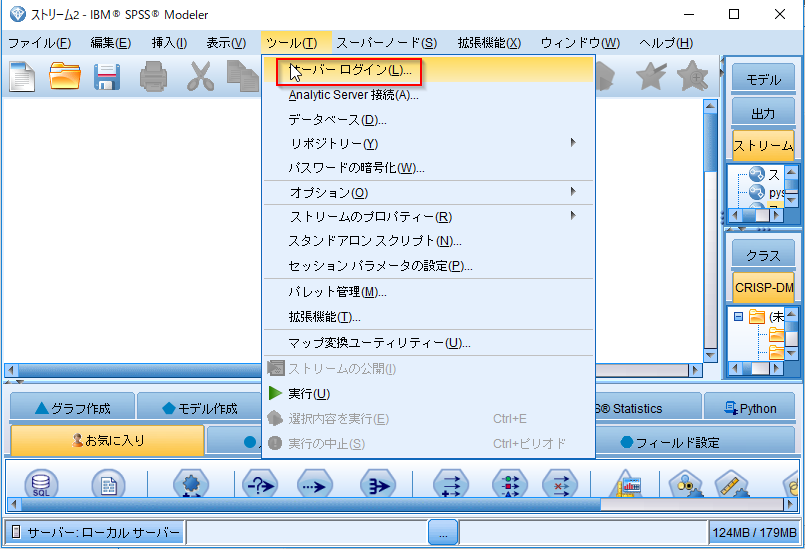805x549 pixels.
Task: Select the Derive (plus arrows) node
Action: [x=451, y=483]
